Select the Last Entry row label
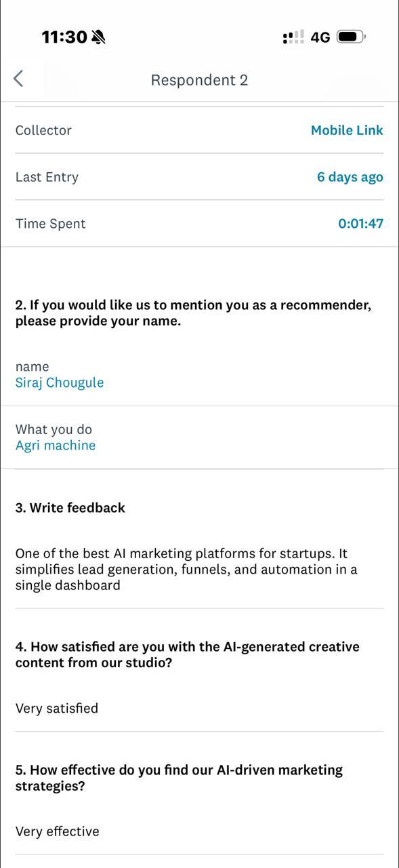Viewport: 399px width, 868px height. [47, 177]
